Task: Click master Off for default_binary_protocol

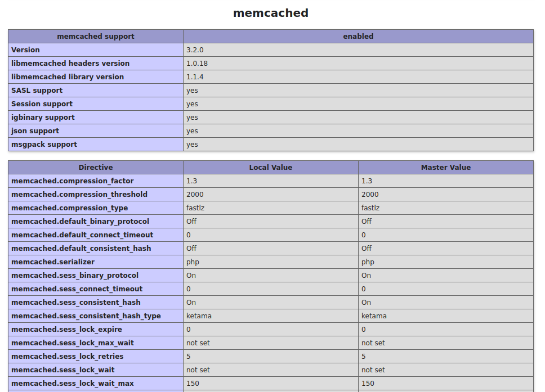Action: [367, 222]
